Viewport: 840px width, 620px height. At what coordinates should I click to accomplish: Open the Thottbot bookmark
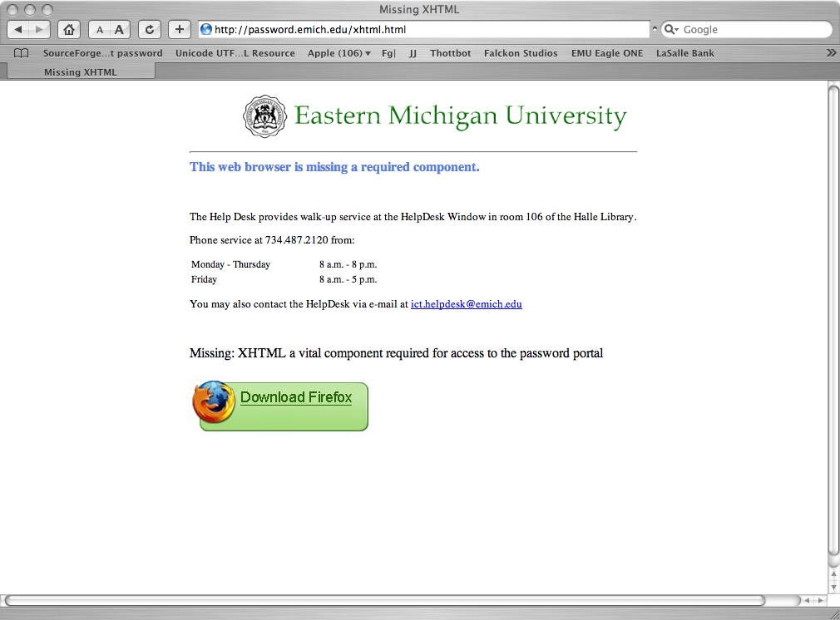[450, 53]
